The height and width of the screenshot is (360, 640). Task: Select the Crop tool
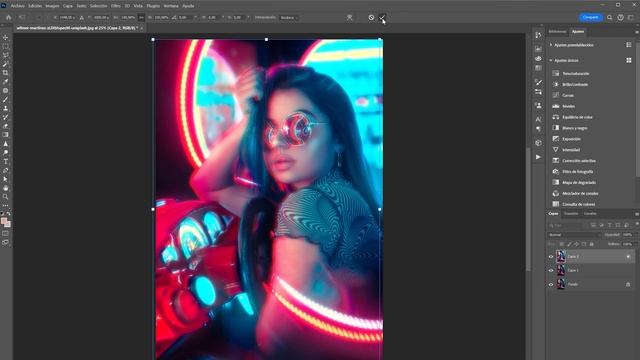pyautogui.click(x=5, y=73)
